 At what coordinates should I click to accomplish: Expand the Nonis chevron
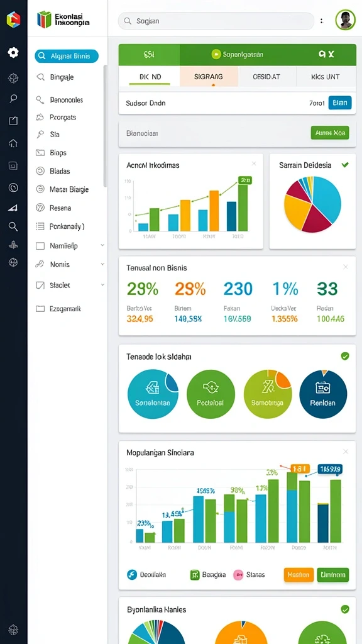[x=102, y=264]
